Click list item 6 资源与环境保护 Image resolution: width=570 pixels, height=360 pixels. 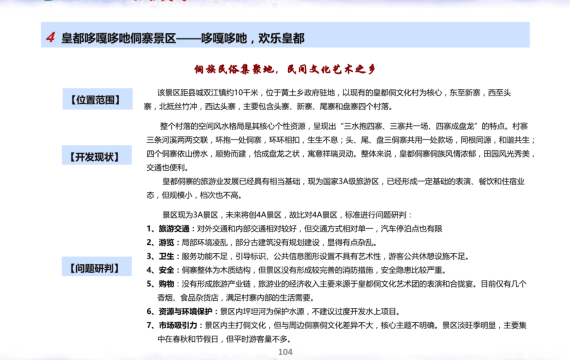pyautogui.click(x=274, y=312)
